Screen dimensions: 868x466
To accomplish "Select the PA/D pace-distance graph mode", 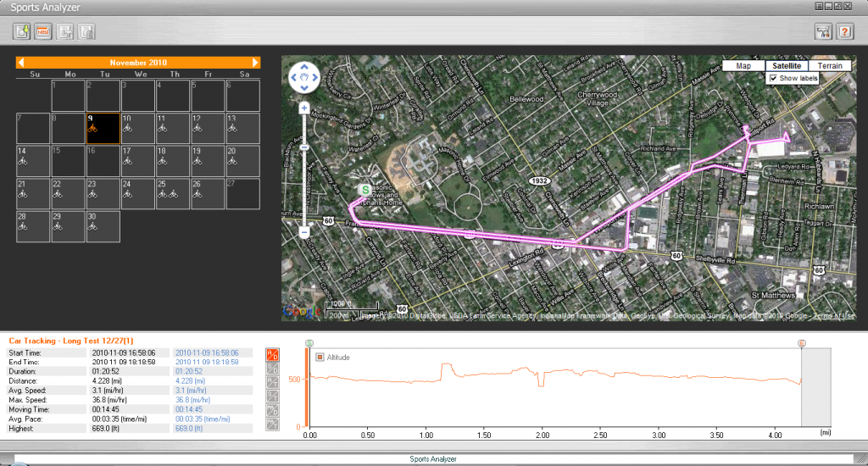I will (x=272, y=410).
